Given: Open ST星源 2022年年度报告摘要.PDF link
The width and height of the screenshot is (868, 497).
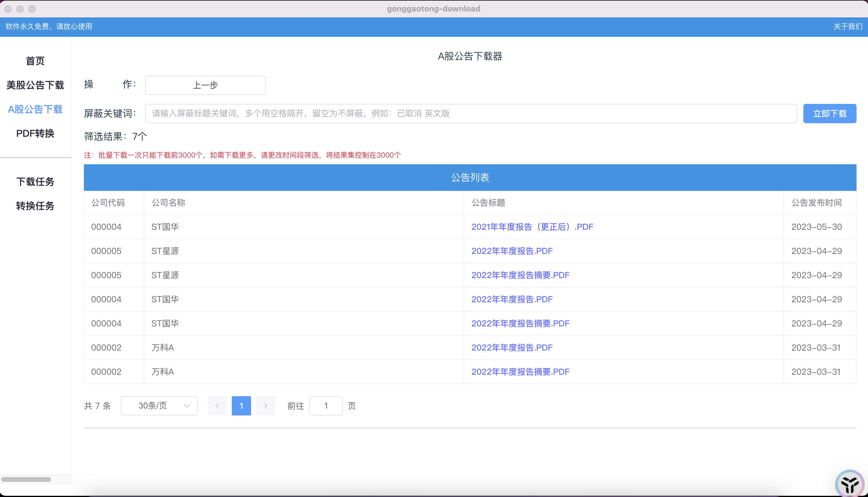Looking at the screenshot, I should (x=520, y=275).
